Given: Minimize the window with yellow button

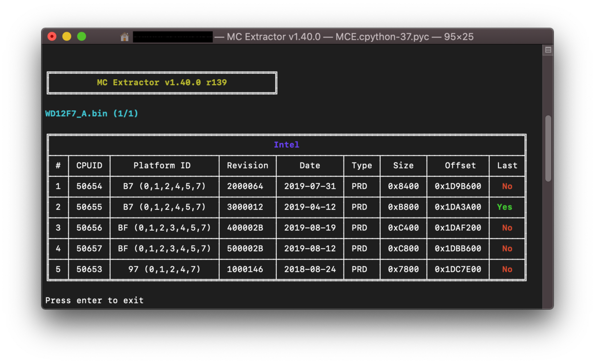Looking at the screenshot, I should [67, 37].
